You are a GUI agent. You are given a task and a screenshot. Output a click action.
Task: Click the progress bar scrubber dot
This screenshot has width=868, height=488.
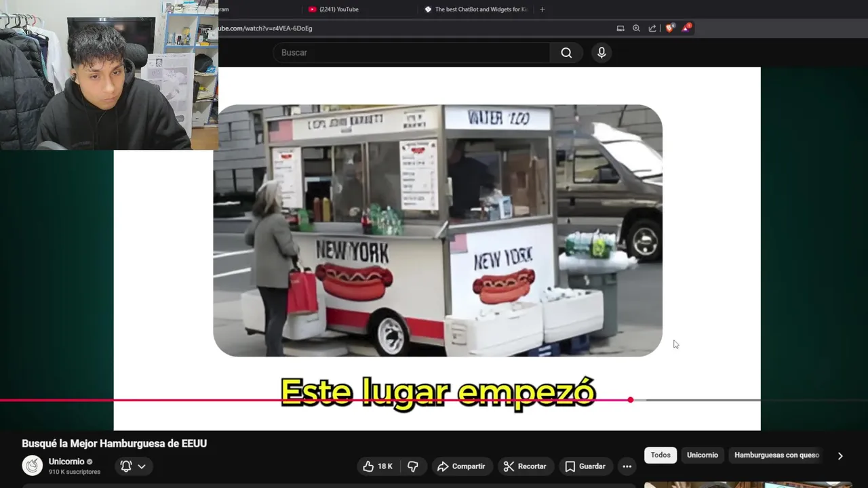point(631,400)
